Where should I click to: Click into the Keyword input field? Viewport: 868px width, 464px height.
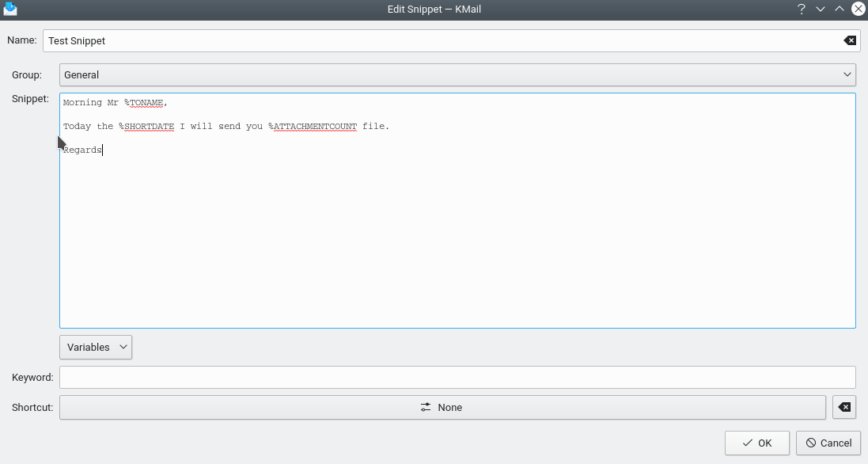click(x=457, y=377)
